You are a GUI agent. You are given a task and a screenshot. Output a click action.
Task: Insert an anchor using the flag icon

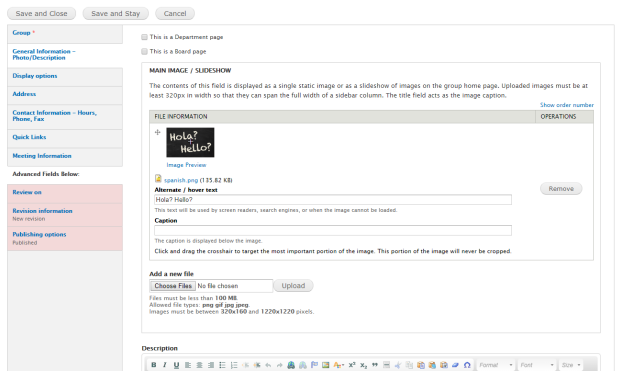point(314,365)
